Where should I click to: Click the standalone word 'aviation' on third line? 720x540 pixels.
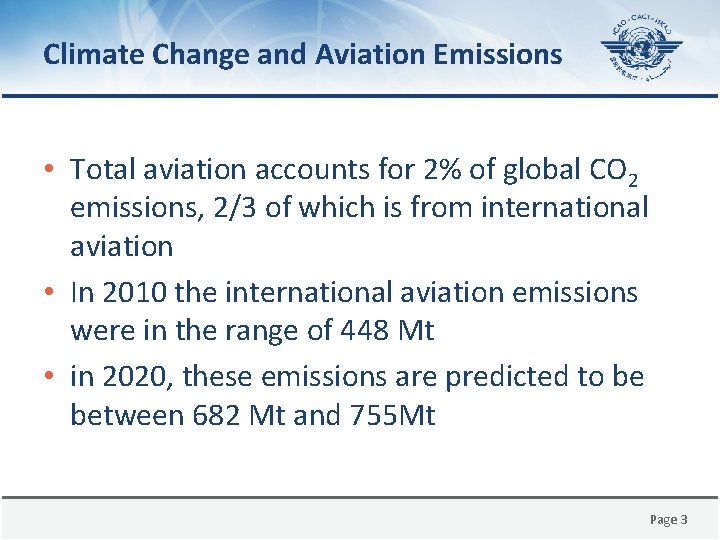tap(121, 245)
